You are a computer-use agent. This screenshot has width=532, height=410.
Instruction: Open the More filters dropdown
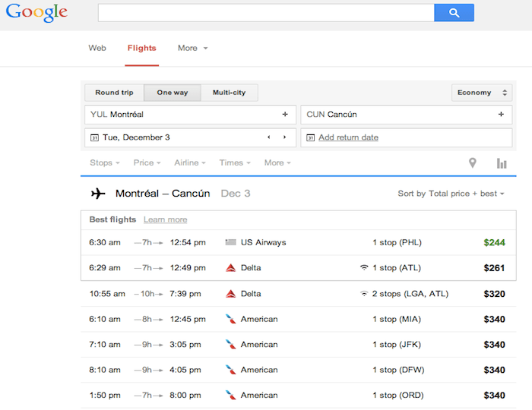[277, 163]
